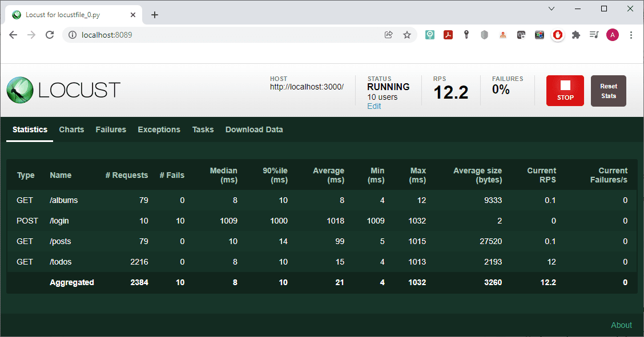Click the red Opera-style extension icon
644x337 pixels.
(557, 35)
